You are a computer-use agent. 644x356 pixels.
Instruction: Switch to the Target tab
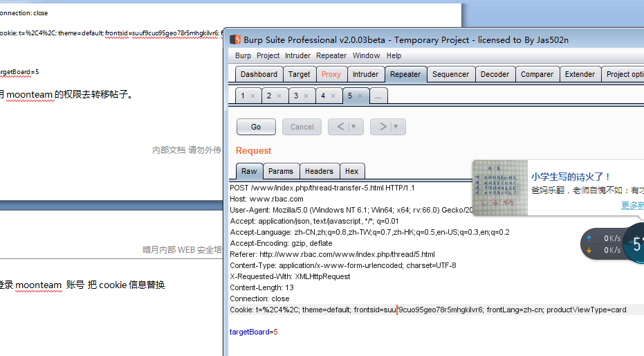coord(299,74)
